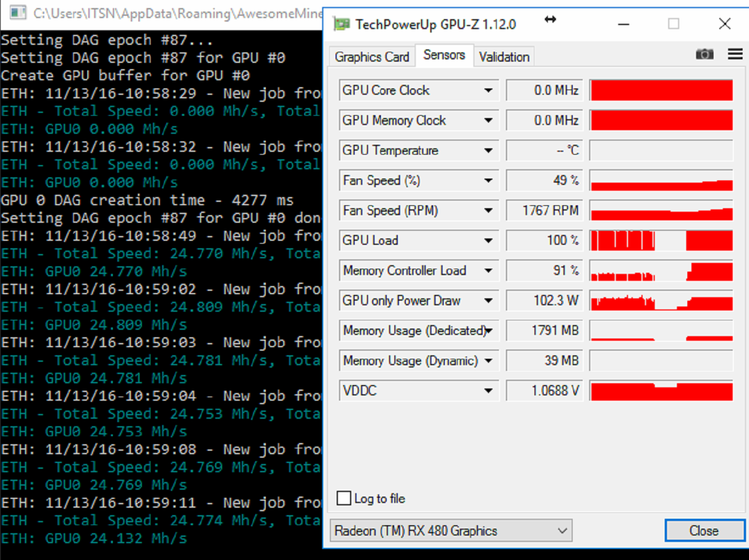Click the GPU Core Clock history graph
The height and width of the screenshot is (560, 749).
click(661, 90)
